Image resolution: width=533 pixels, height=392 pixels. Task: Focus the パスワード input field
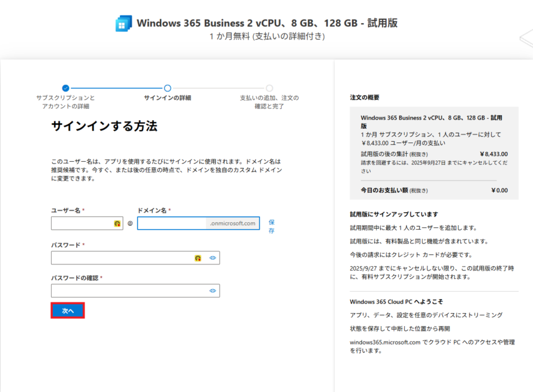click(x=136, y=258)
